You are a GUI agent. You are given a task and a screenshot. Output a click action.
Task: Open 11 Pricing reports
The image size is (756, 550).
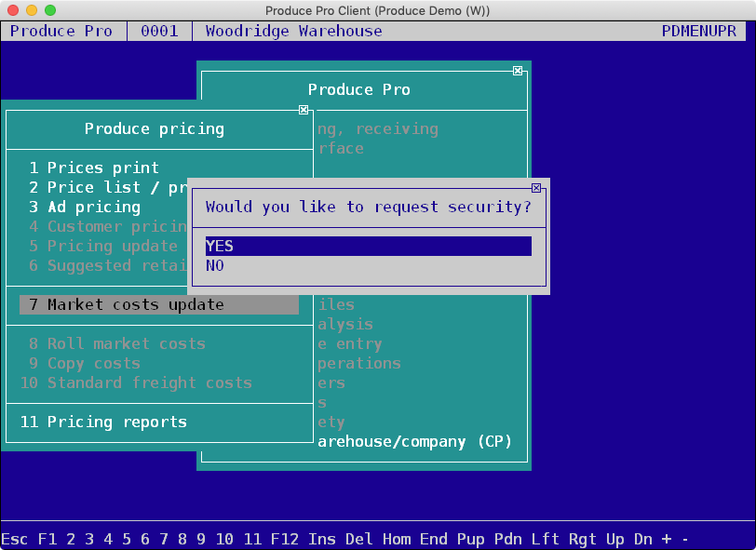coord(103,422)
